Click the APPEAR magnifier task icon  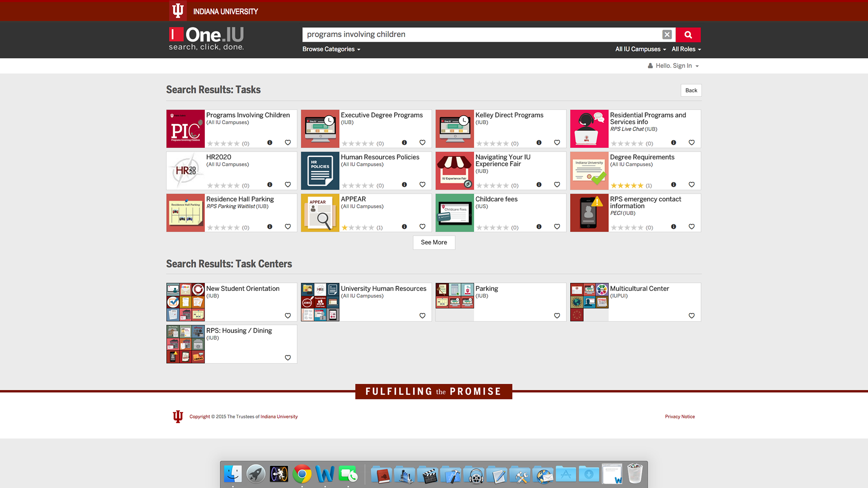(320, 213)
